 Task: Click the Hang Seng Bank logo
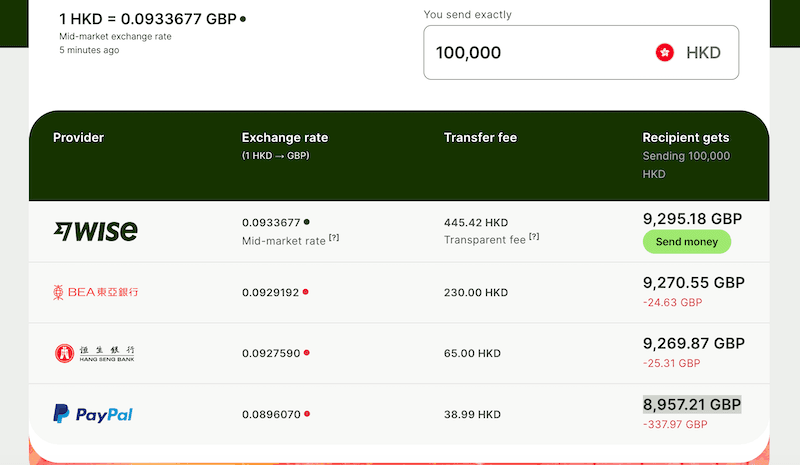click(95, 353)
